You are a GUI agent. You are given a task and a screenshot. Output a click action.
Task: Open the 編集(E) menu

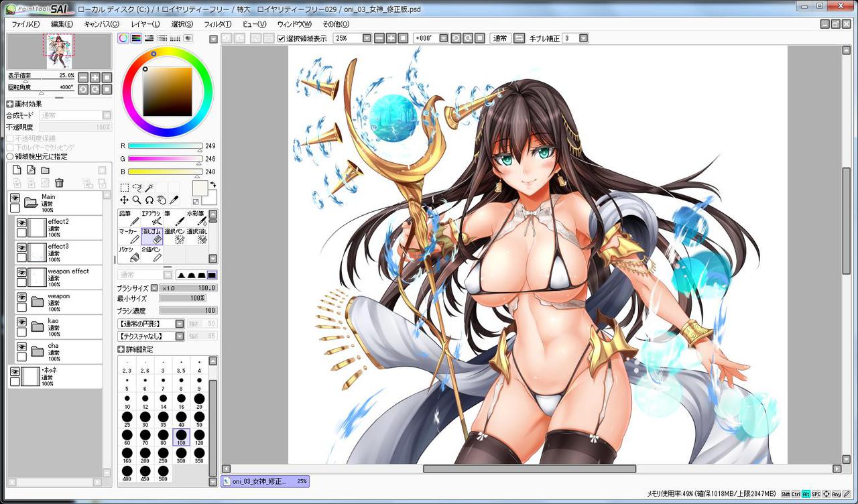pos(62,23)
